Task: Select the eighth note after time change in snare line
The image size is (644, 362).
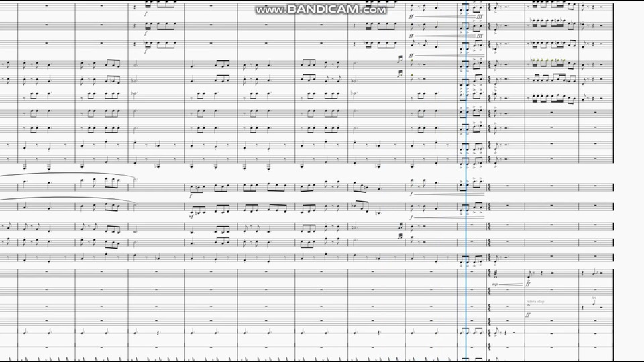Action: click(x=496, y=333)
